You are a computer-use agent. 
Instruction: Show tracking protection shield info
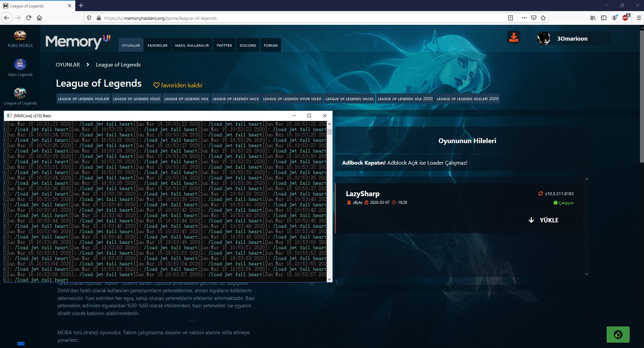pyautogui.click(x=89, y=18)
